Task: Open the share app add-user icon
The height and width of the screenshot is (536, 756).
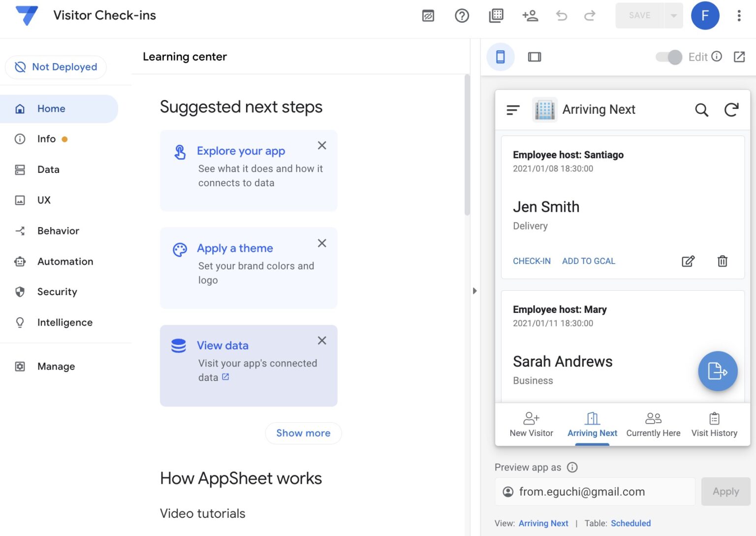Action: coord(530,16)
